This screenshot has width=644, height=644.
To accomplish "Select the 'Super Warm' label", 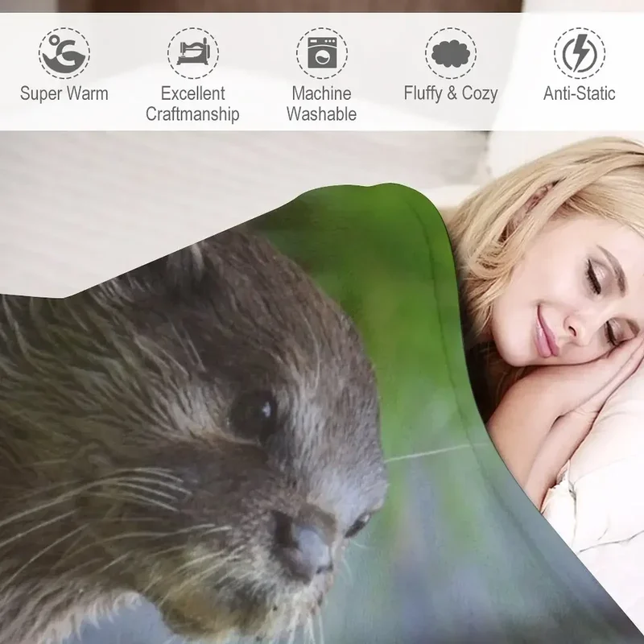I will [64, 93].
